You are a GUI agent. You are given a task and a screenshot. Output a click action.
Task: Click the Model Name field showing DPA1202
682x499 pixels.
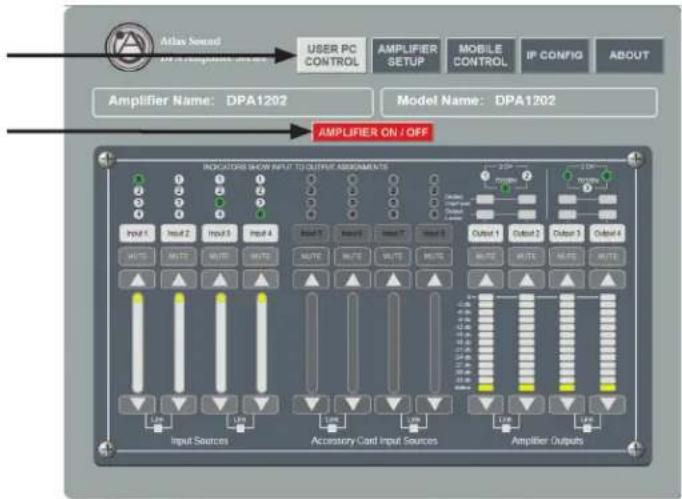tap(519, 102)
